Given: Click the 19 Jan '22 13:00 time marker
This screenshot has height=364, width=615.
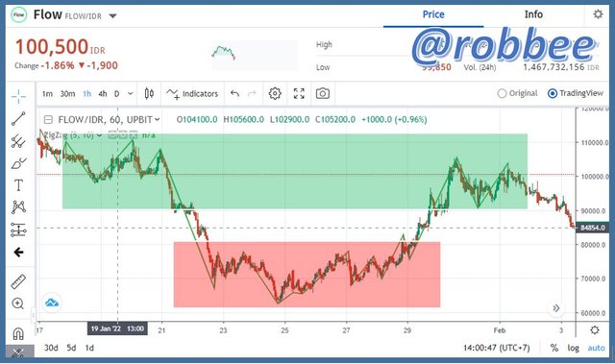Looking at the screenshot, I should (117, 328).
